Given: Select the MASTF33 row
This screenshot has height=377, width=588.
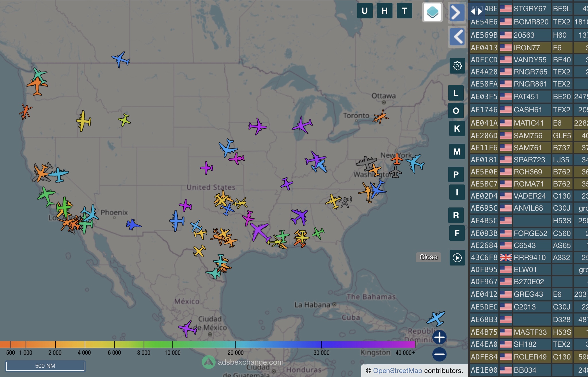Looking at the screenshot, I should coord(529,332).
